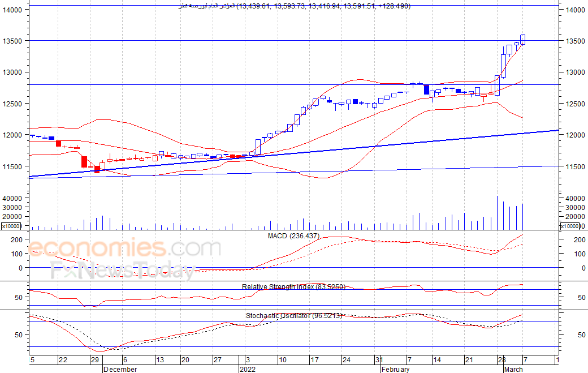This screenshot has height=373, width=588.
Task: Click the 14000 label on the left price axis
Action: (x=12, y=10)
